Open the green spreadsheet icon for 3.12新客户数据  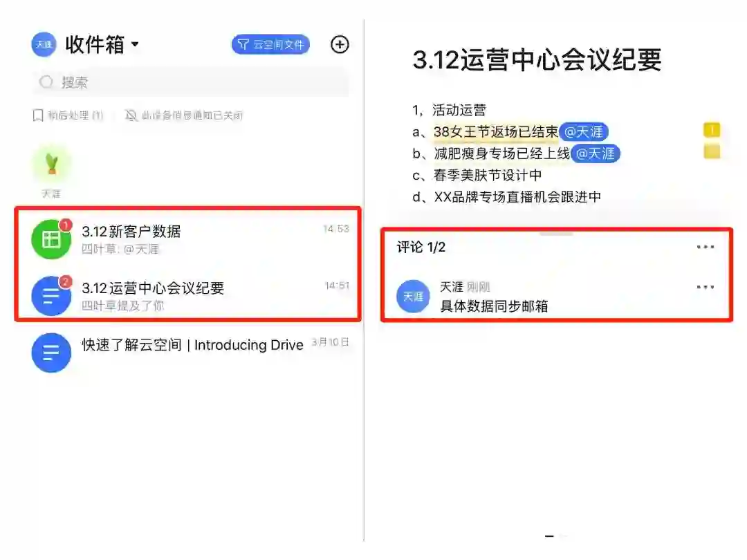coord(51,239)
